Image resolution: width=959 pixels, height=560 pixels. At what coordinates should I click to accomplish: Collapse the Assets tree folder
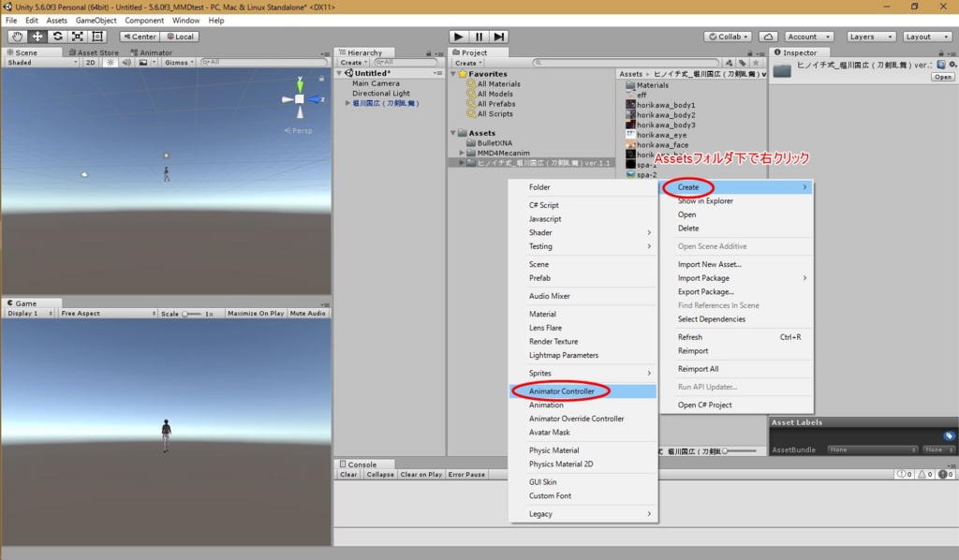[453, 133]
